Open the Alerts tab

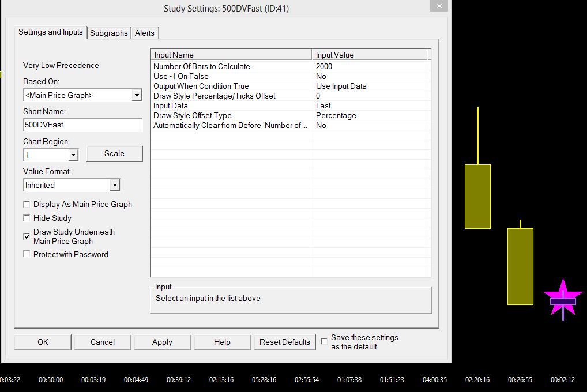pyautogui.click(x=145, y=33)
